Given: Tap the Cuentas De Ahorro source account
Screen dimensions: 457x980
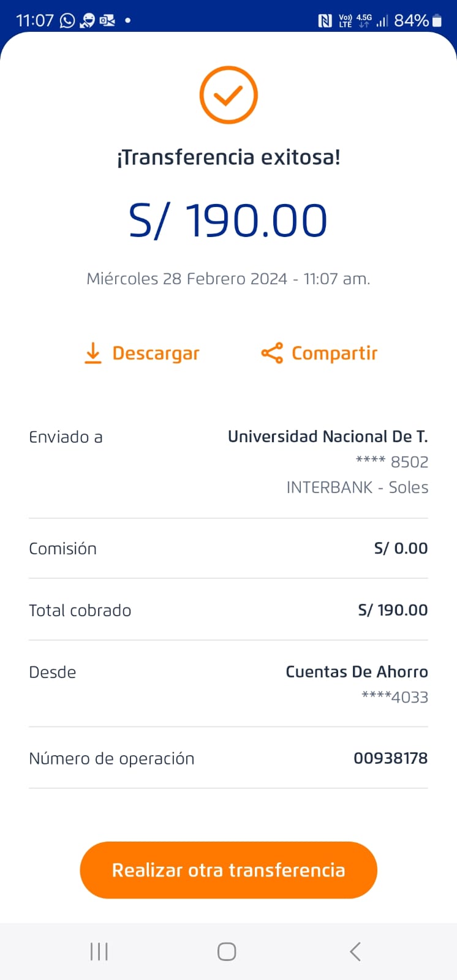Looking at the screenshot, I should pyautogui.click(x=357, y=672).
